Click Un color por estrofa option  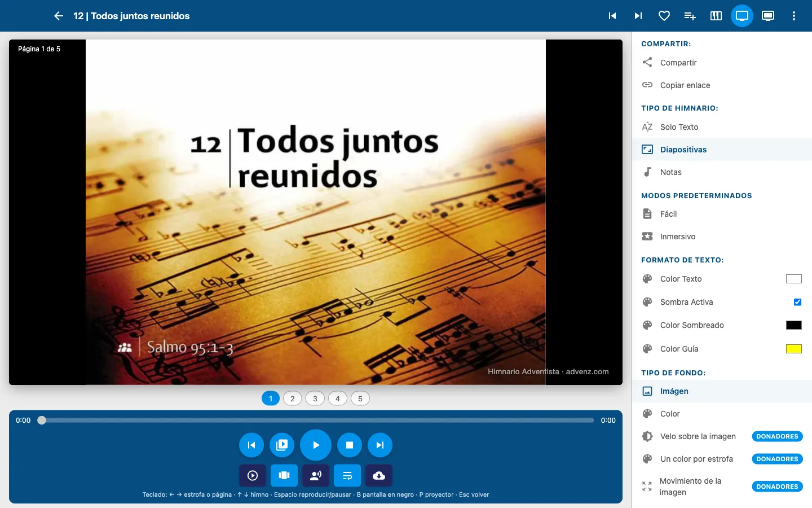click(x=722, y=459)
